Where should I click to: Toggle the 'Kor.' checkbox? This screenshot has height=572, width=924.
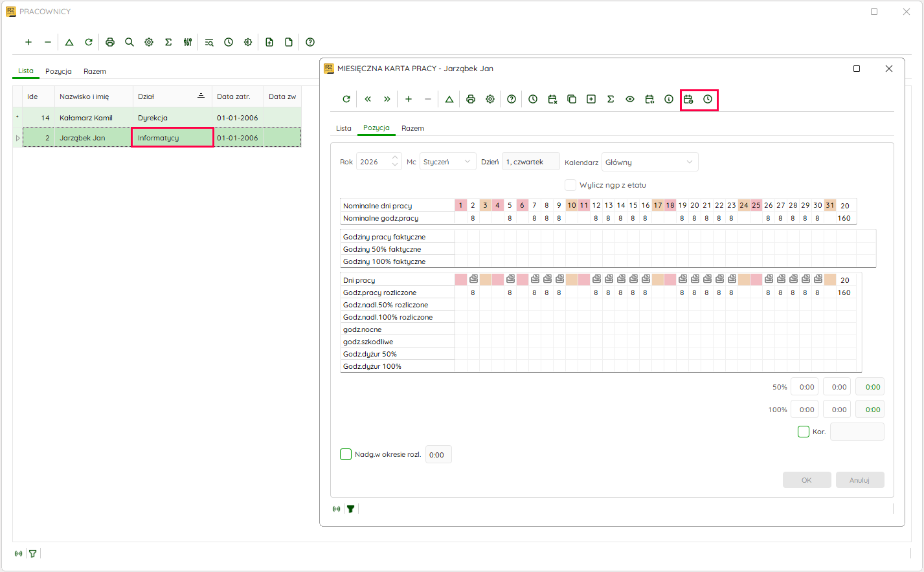[x=804, y=432]
